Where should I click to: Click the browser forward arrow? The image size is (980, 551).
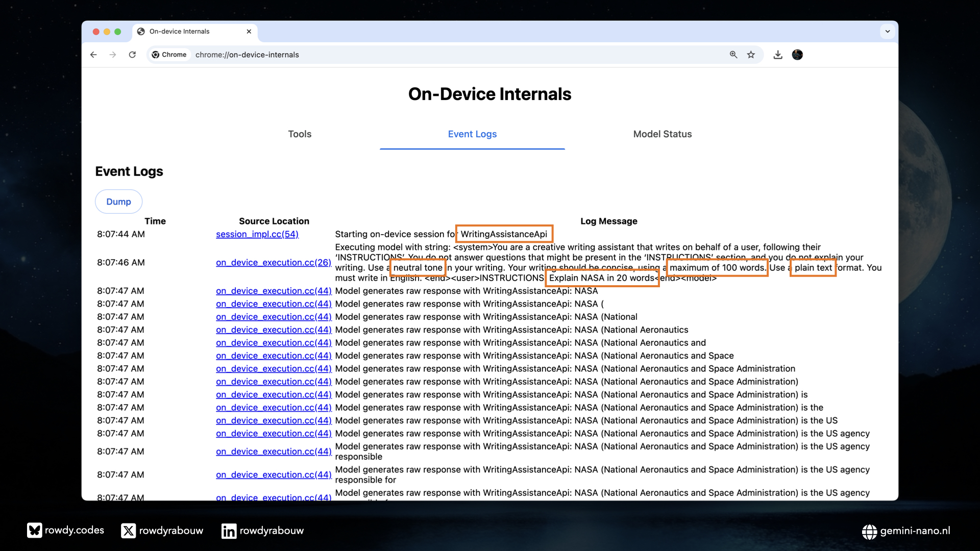pos(113,55)
